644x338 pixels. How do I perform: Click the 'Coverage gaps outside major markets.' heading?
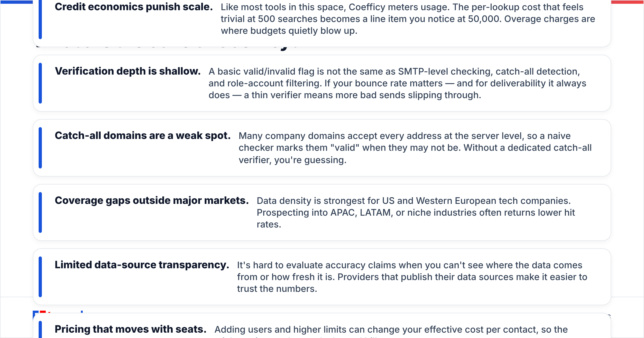[x=152, y=201]
